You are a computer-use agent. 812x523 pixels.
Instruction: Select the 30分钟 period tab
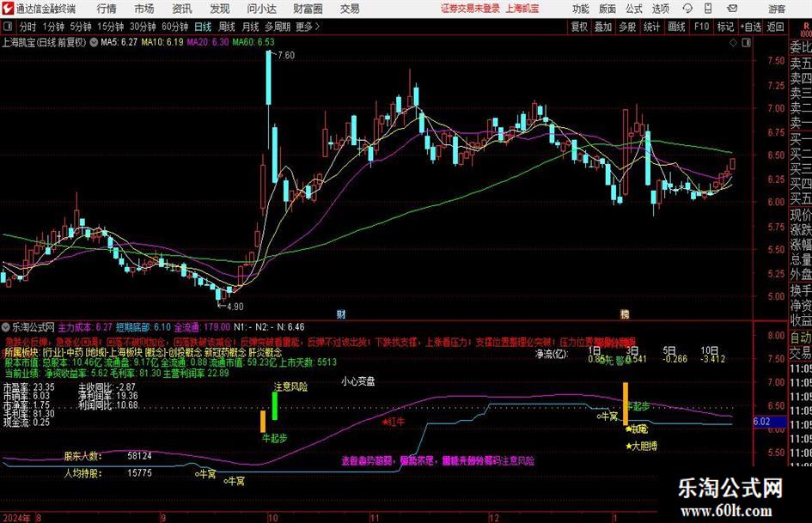143,27
